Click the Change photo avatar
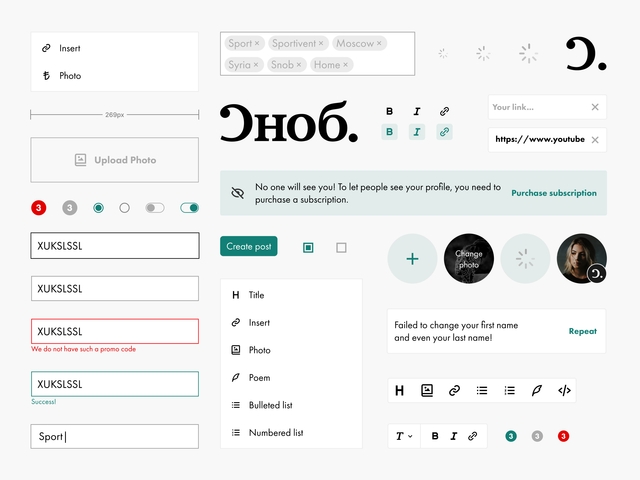The height and width of the screenshot is (480, 640). click(x=469, y=259)
